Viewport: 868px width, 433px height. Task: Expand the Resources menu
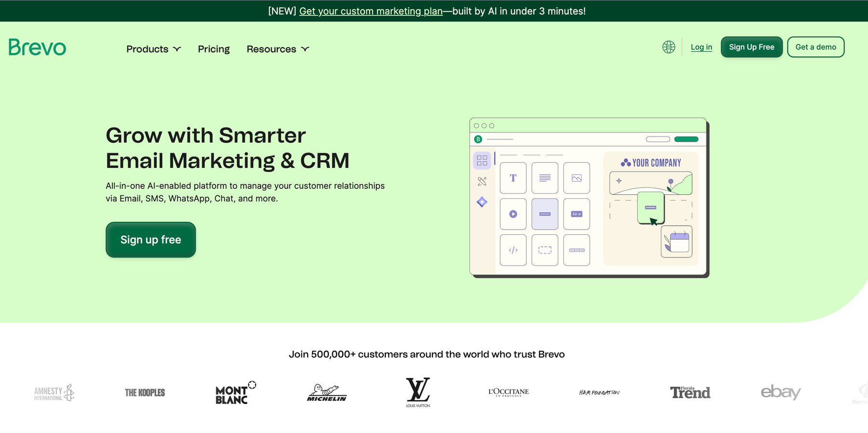[x=278, y=49]
